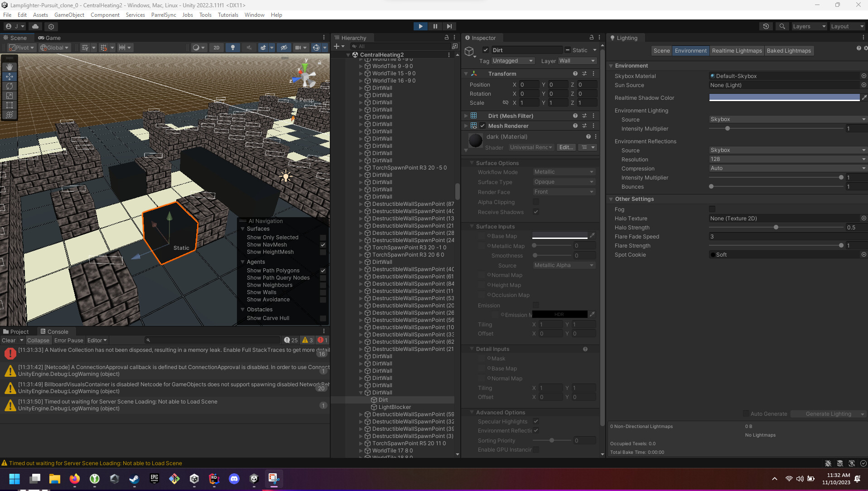
Task: Select the Scale tool
Action: pyautogui.click(x=9, y=96)
